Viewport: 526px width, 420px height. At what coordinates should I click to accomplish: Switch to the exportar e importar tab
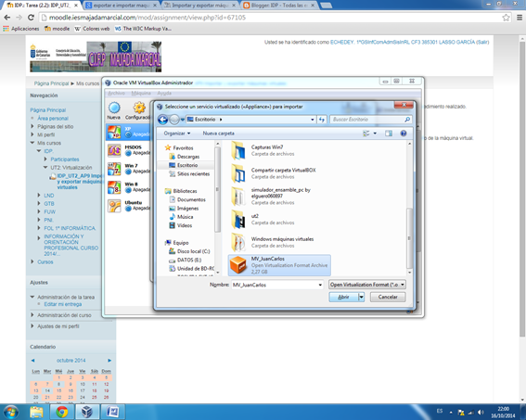[x=122, y=5]
